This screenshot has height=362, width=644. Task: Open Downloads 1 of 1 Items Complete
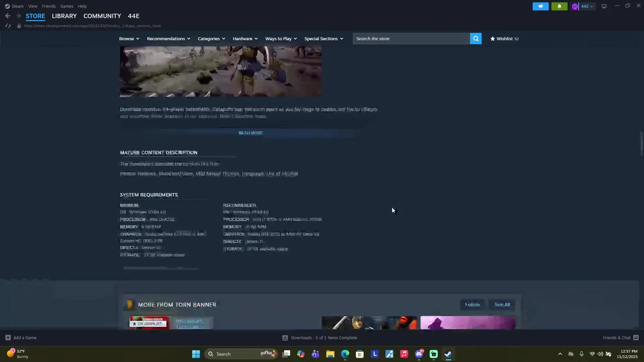(324, 337)
